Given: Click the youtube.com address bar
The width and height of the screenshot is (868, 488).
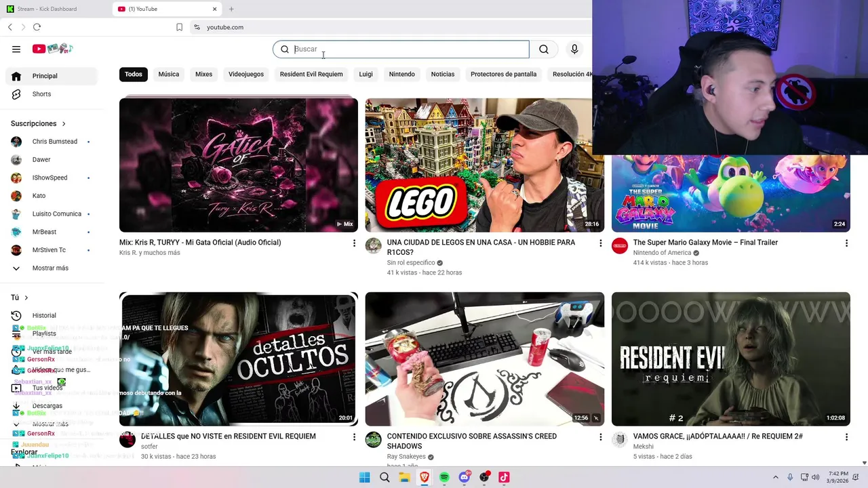Looking at the screenshot, I should click(x=225, y=27).
